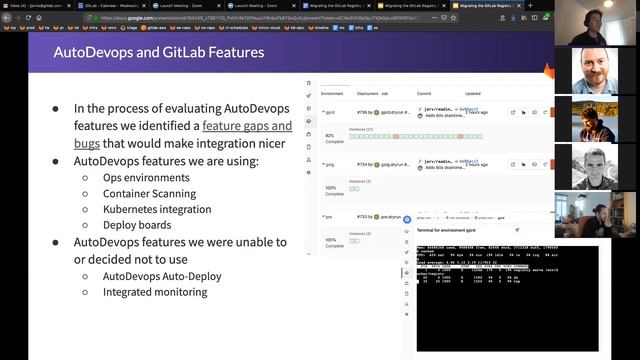Open the 'timeline' bookmark

[x=318, y=28]
